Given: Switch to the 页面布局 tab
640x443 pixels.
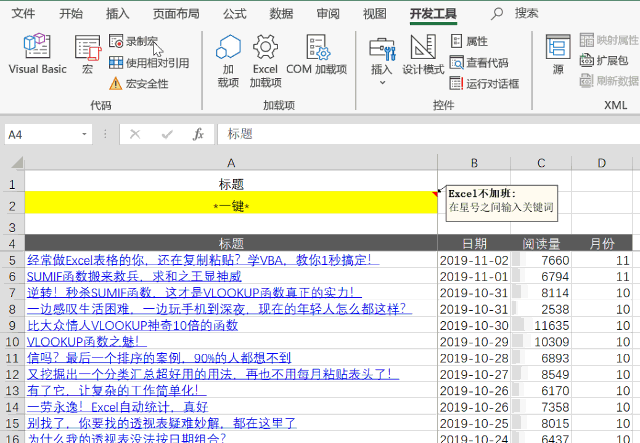Looking at the screenshot, I should click(x=176, y=13).
